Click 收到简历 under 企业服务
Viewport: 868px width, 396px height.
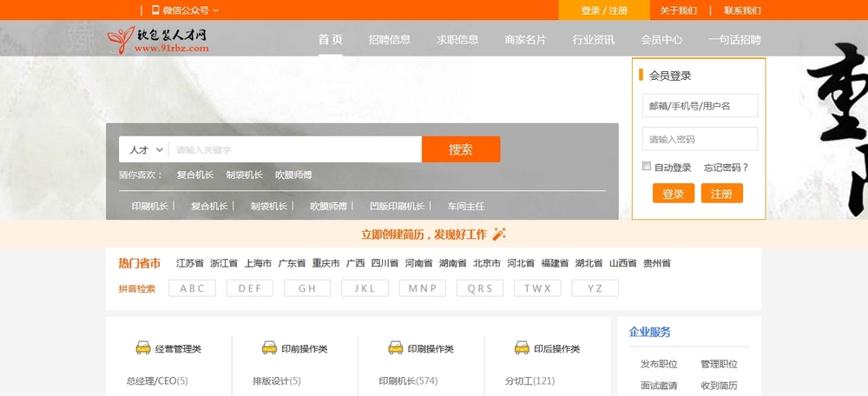click(x=719, y=386)
